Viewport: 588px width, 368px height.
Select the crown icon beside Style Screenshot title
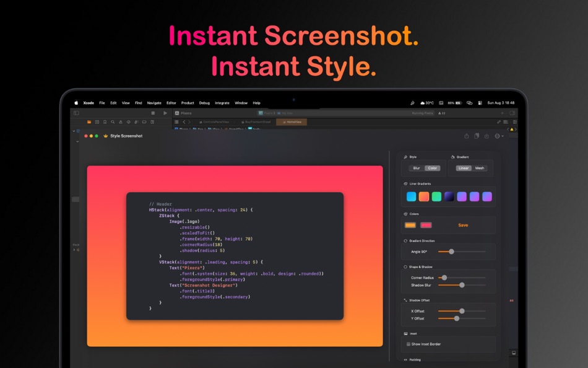click(x=105, y=136)
